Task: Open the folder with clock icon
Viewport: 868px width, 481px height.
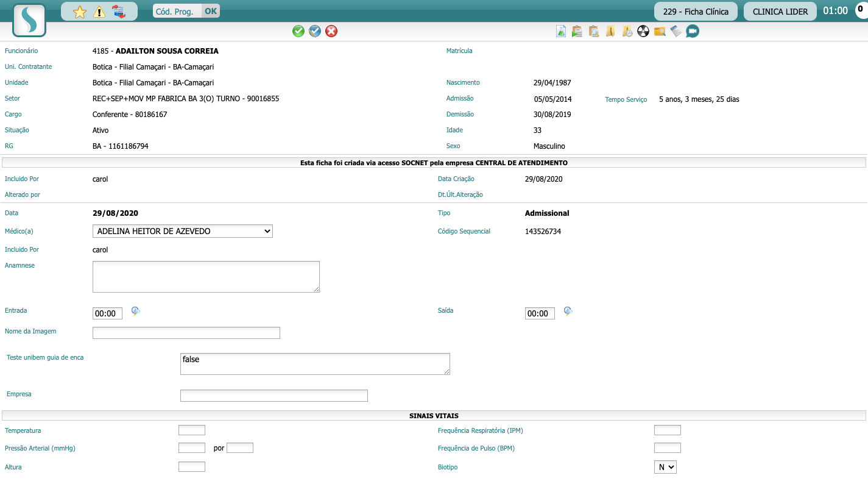Action: (x=627, y=31)
